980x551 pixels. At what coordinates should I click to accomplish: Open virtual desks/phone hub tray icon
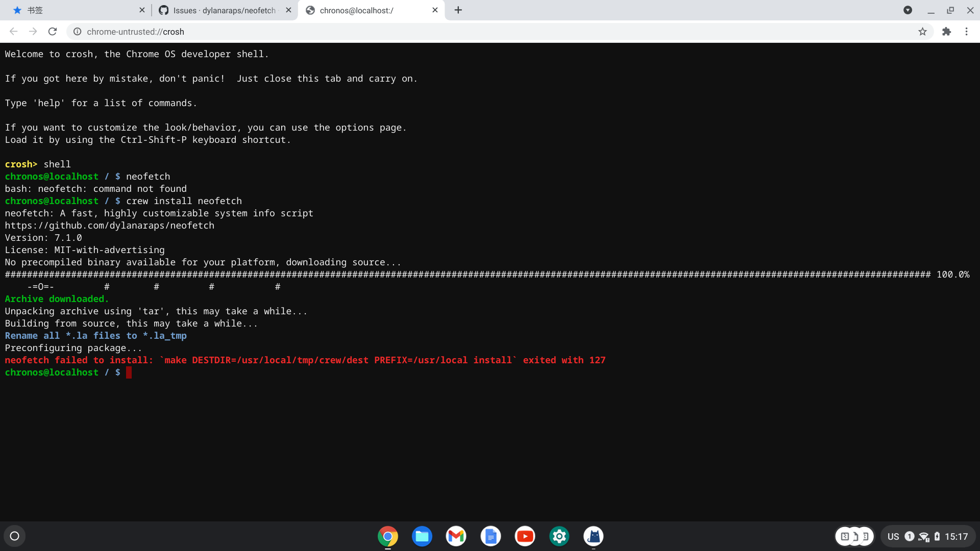click(854, 536)
